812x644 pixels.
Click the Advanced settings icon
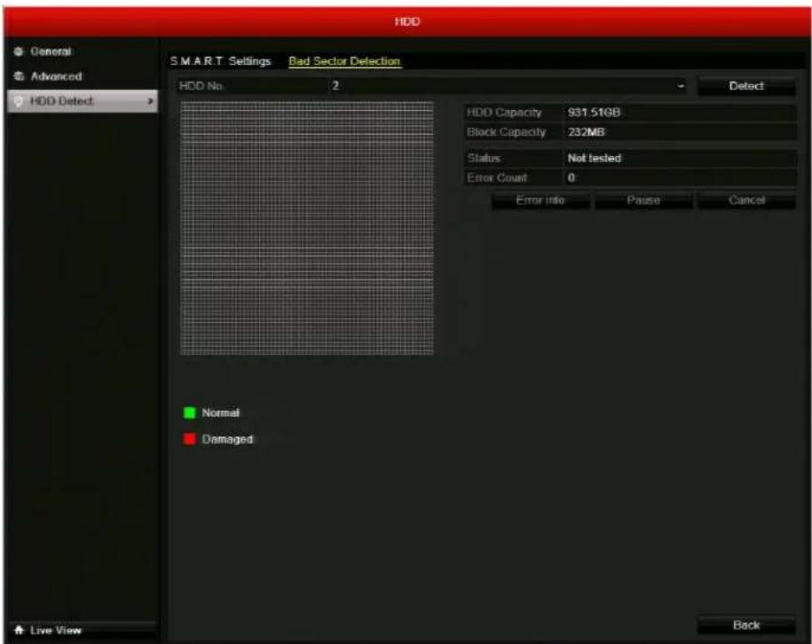[19, 76]
